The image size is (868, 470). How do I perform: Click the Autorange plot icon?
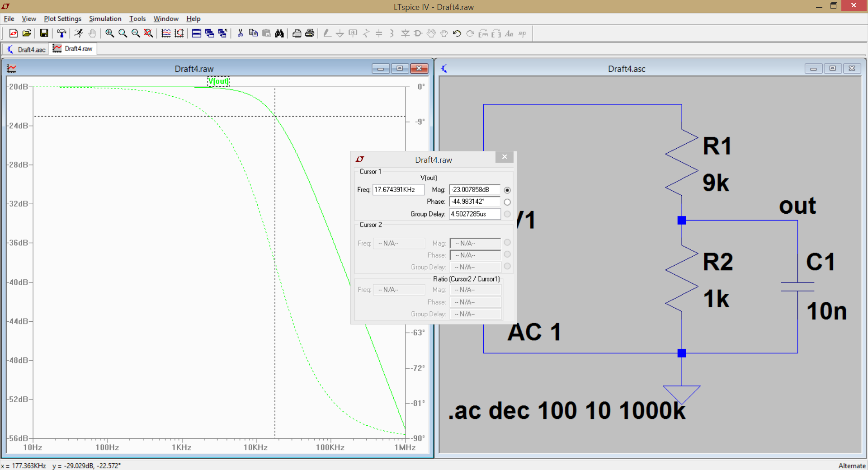(x=179, y=33)
